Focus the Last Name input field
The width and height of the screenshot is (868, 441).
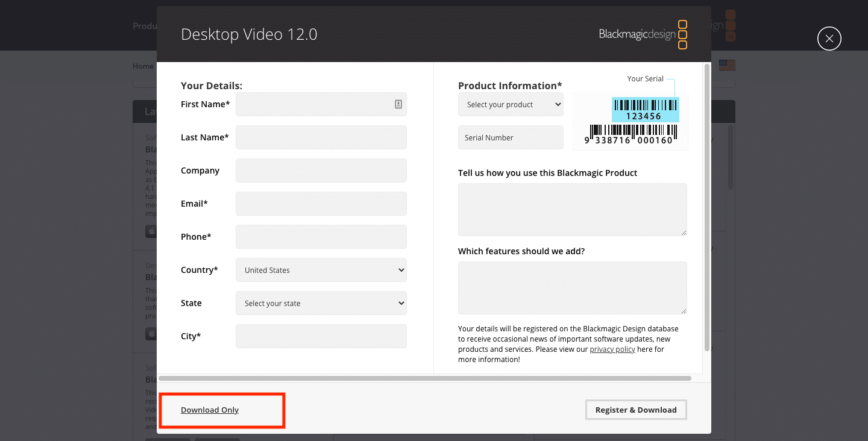321,137
